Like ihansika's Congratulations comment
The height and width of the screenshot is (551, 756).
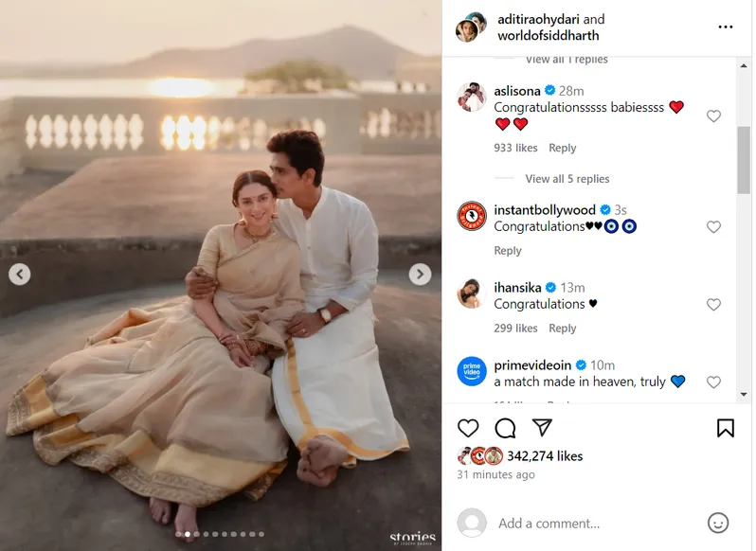[713, 305]
